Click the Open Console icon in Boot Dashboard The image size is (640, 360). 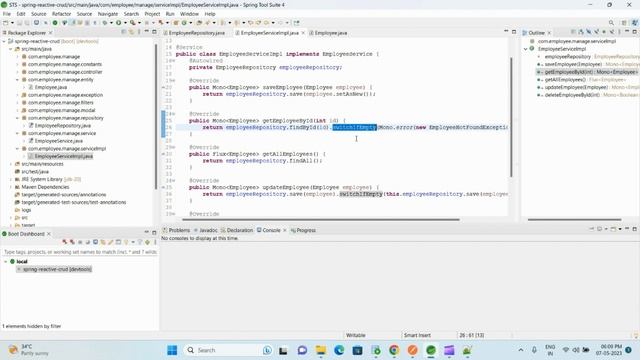[x=95, y=242]
